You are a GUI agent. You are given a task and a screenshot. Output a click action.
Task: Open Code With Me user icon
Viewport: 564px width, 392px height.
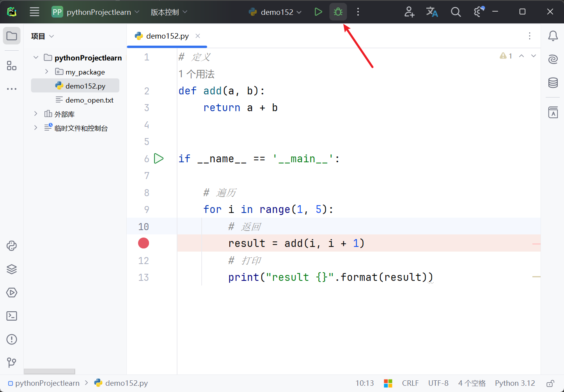(409, 12)
